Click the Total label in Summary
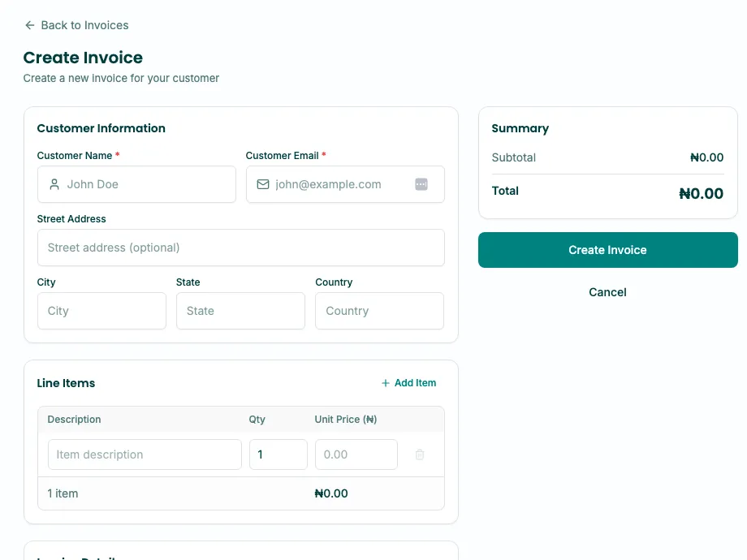The width and height of the screenshot is (747, 560). (505, 191)
